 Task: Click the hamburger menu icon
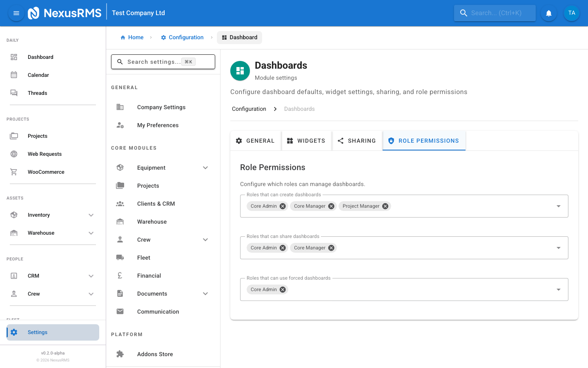(16, 13)
